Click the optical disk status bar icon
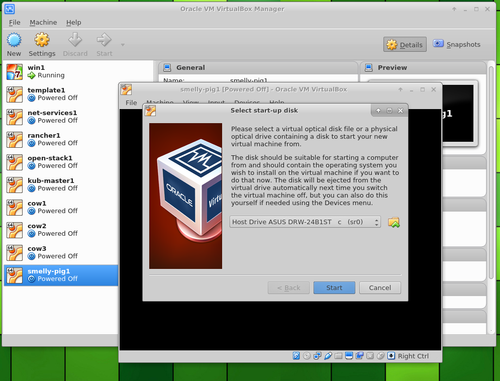 [307, 356]
